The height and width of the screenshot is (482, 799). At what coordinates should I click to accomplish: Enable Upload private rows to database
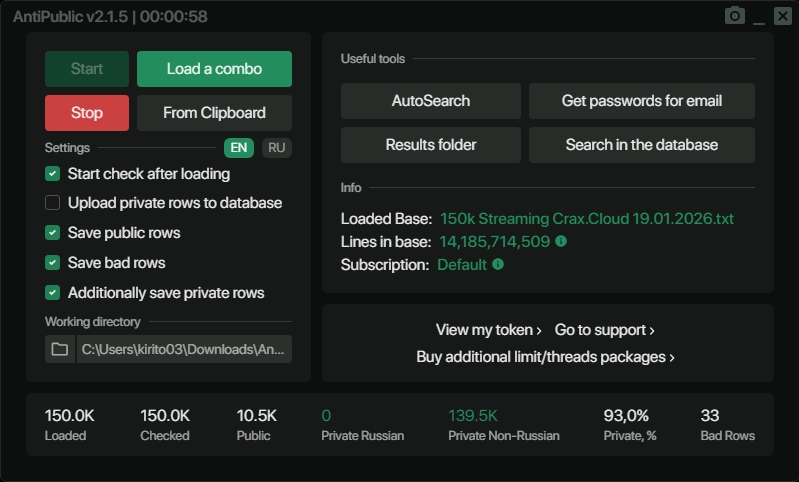point(53,203)
